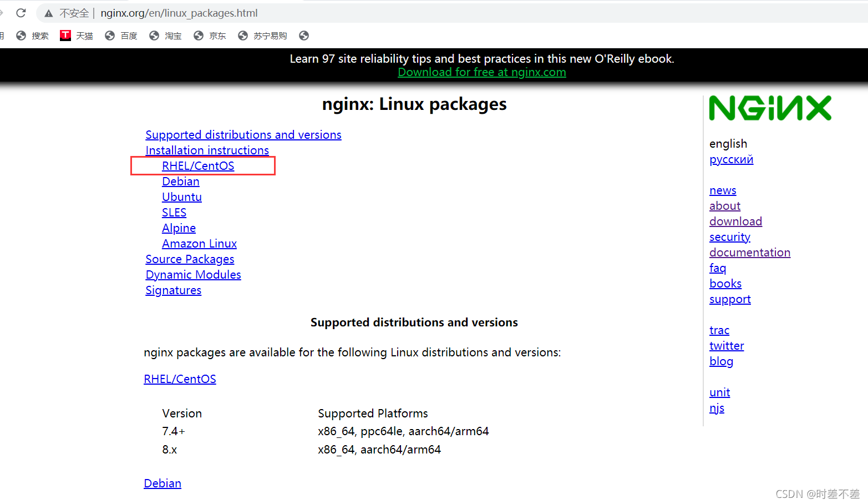This screenshot has width=868, height=504.
Task: Open the 天猫 bookmark
Action: coord(77,36)
